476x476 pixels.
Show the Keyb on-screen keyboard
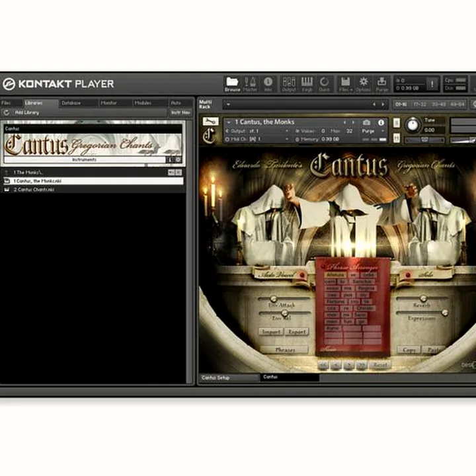coord(307,84)
